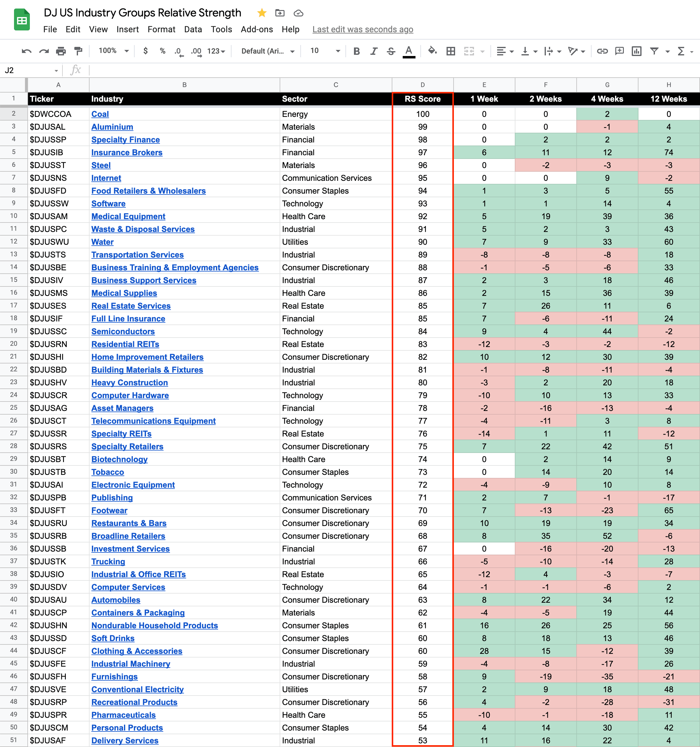Image resolution: width=700 pixels, height=747 pixels.
Task: Open the font size dropdown
Action: point(325,51)
